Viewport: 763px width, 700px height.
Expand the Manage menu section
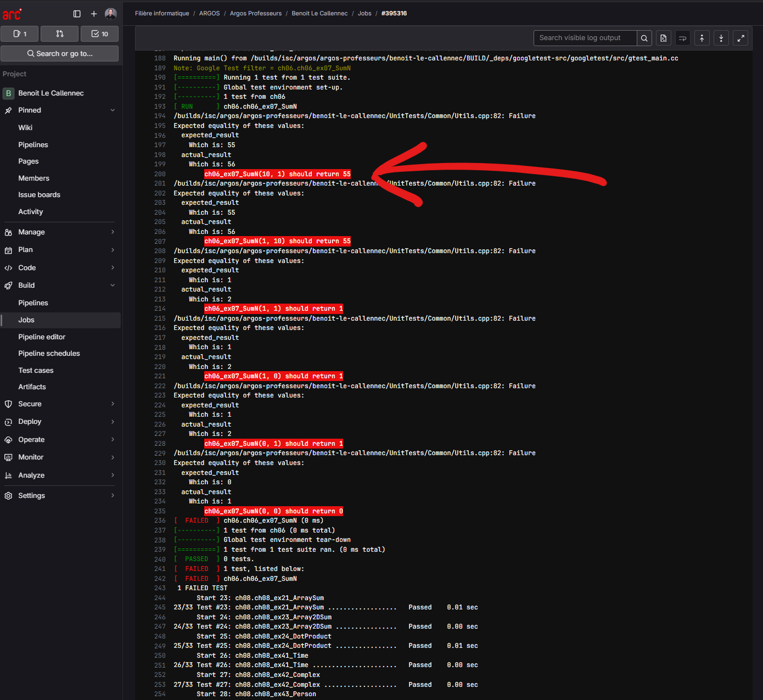pyautogui.click(x=60, y=232)
